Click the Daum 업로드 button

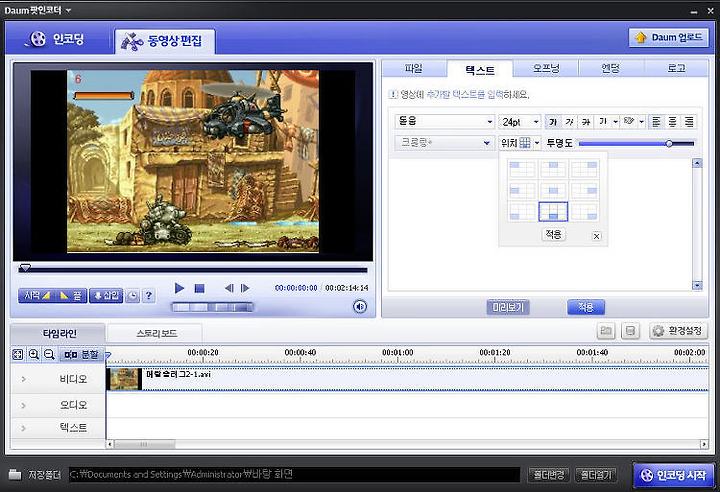coord(669,38)
